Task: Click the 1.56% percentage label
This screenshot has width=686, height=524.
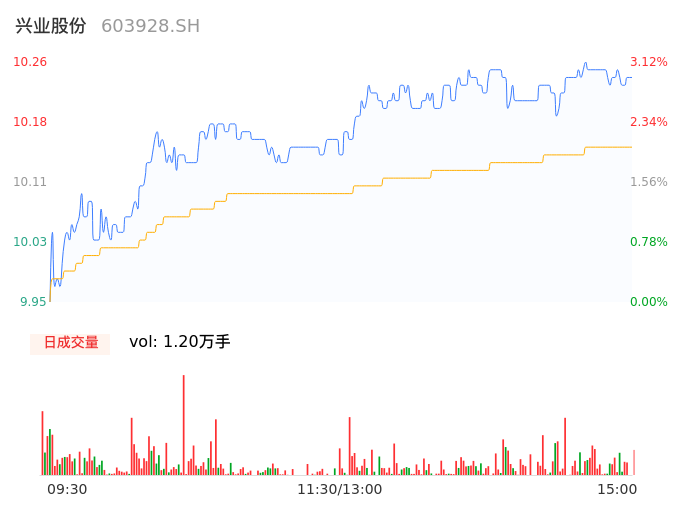Action: [x=649, y=182]
